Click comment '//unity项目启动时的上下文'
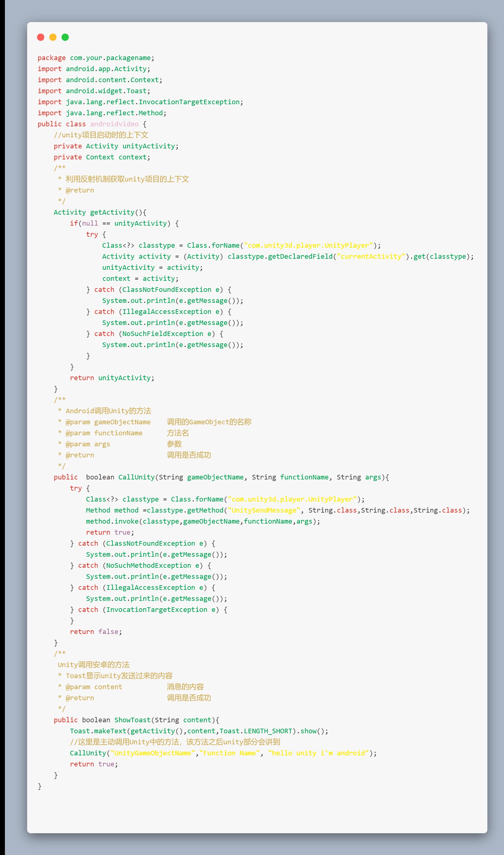 (101, 135)
